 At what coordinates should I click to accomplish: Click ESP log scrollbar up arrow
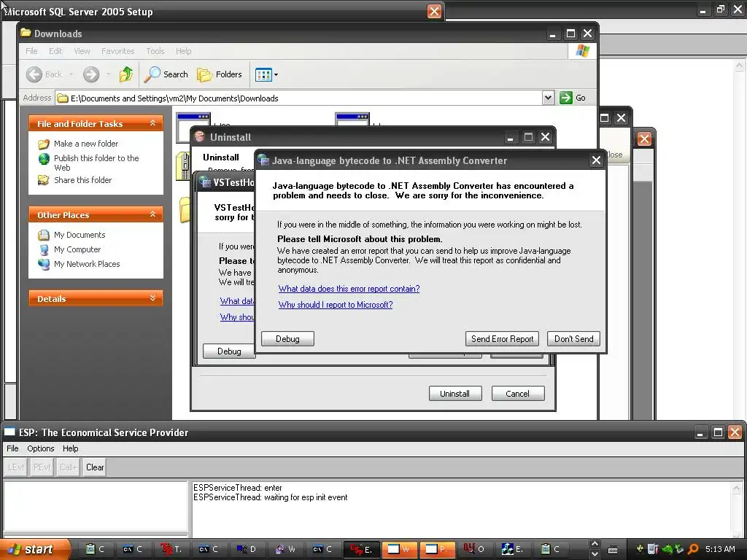pyautogui.click(x=737, y=488)
